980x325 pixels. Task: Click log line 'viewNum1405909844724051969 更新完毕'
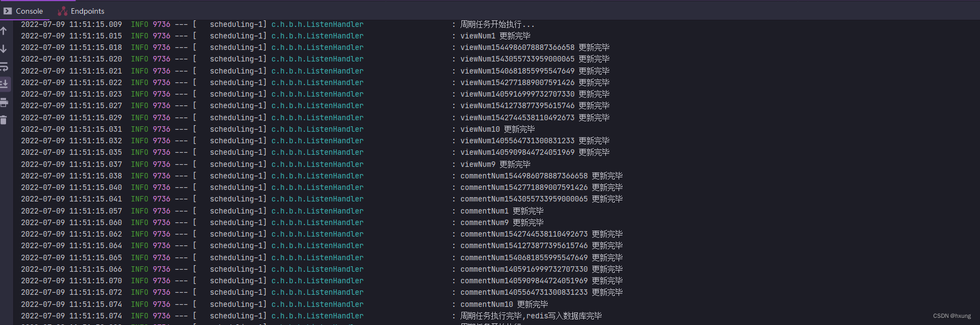[535, 152]
